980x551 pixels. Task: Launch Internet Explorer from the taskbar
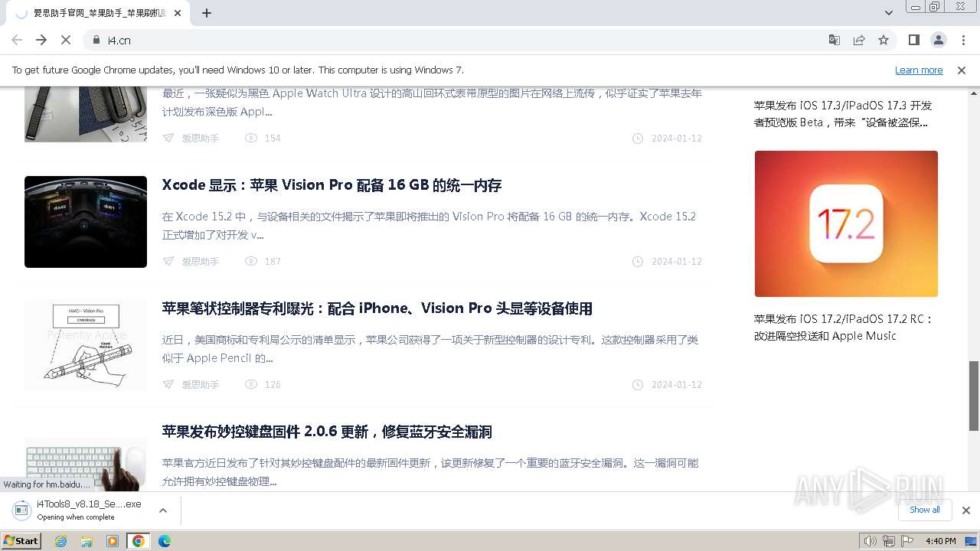[x=60, y=541]
